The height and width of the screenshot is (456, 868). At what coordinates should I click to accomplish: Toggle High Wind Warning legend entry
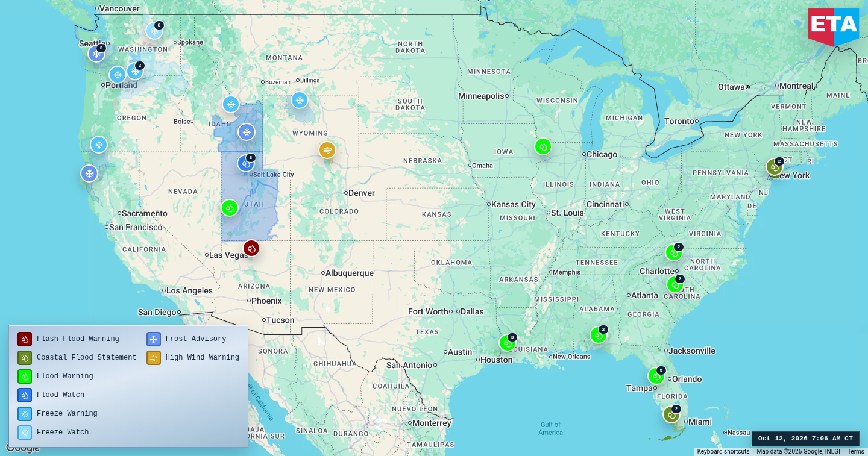193,358
